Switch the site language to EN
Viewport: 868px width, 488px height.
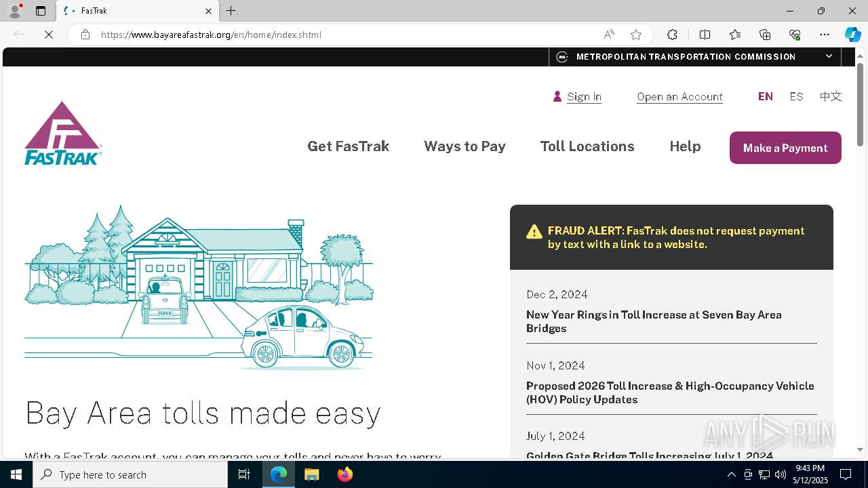click(x=766, y=96)
